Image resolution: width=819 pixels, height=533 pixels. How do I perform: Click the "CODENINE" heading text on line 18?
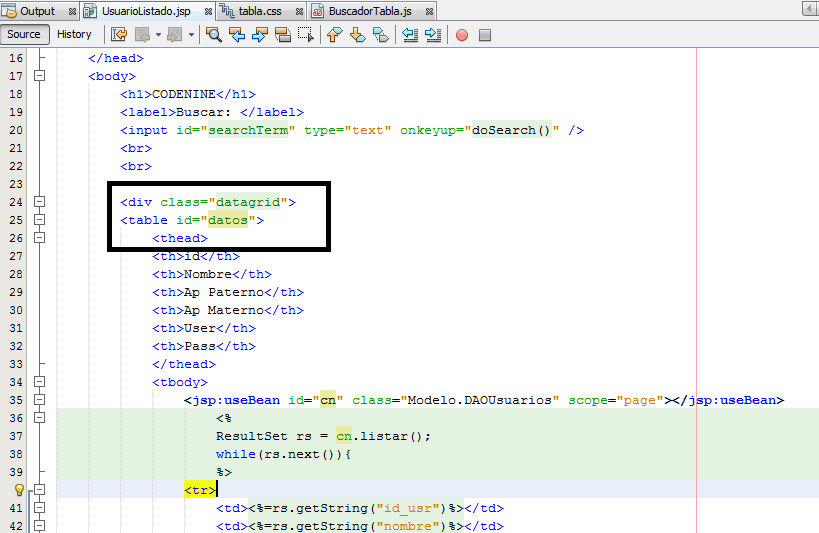point(183,94)
